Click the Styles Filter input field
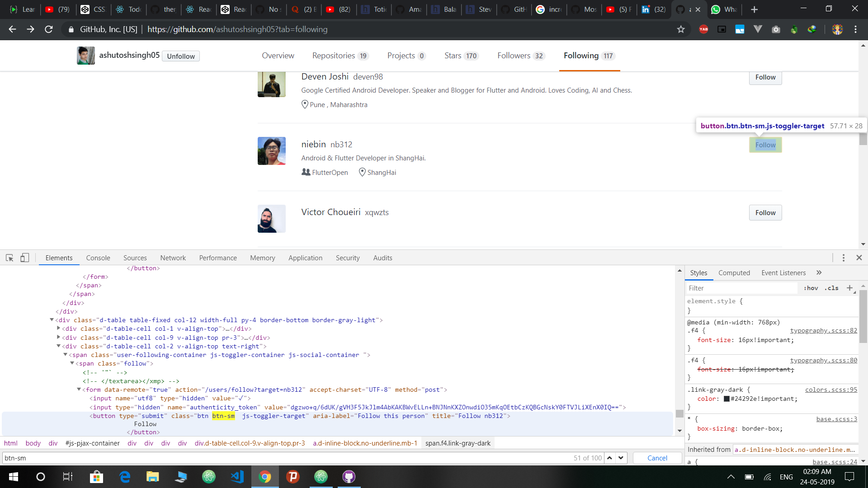 pyautogui.click(x=741, y=288)
